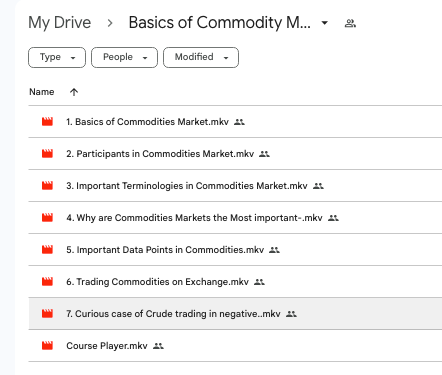Click the Basics of Commodity M... breadcrumb title

(220, 23)
